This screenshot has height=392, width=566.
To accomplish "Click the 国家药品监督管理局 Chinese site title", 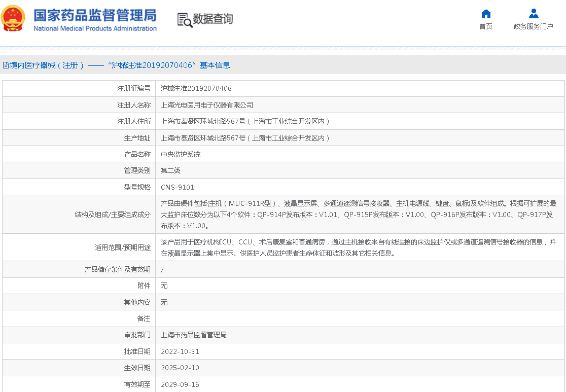I will (x=95, y=15).
